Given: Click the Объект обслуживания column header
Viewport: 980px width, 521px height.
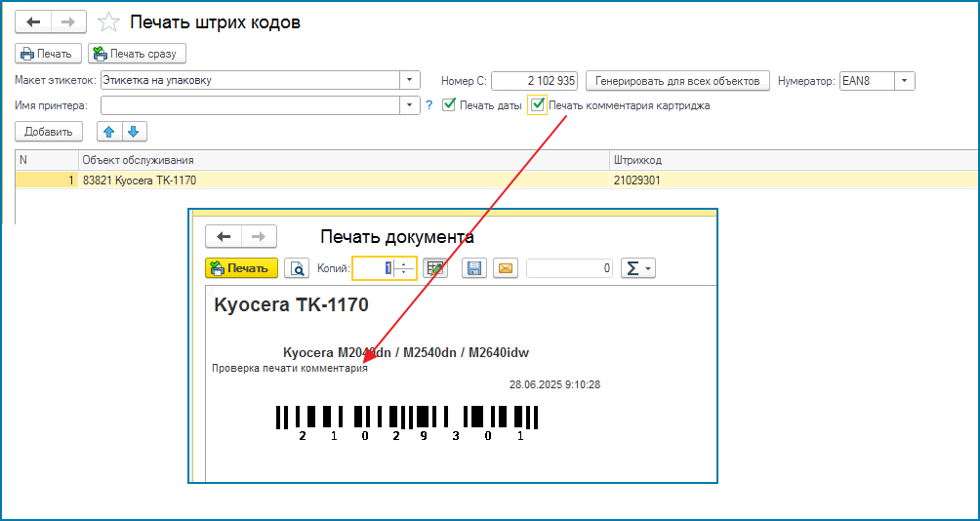Looking at the screenshot, I should (344, 160).
